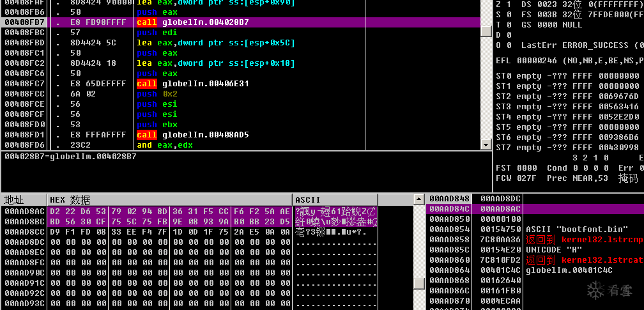Select the push 0x2 instruction
This screenshot has width=644, height=310.
[157, 94]
